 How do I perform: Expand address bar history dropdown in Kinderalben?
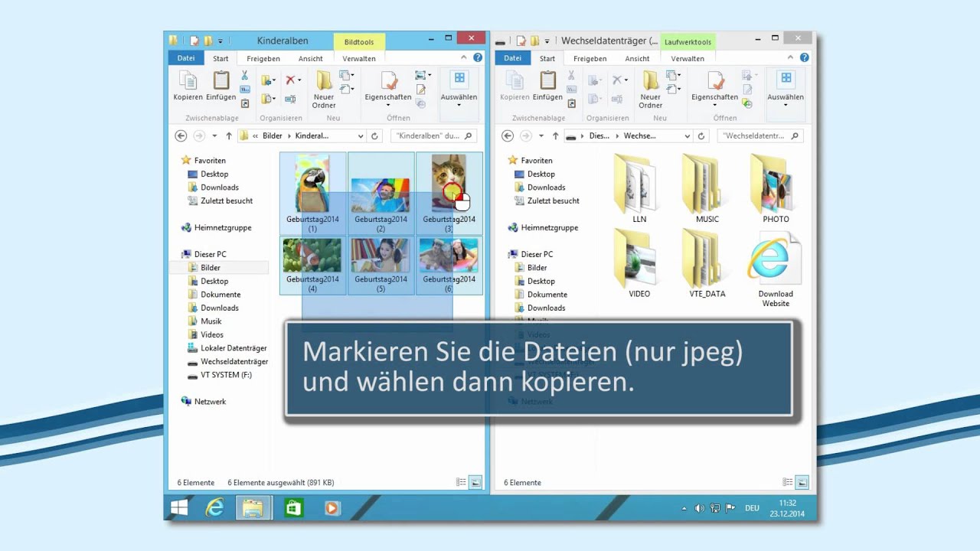[361, 135]
